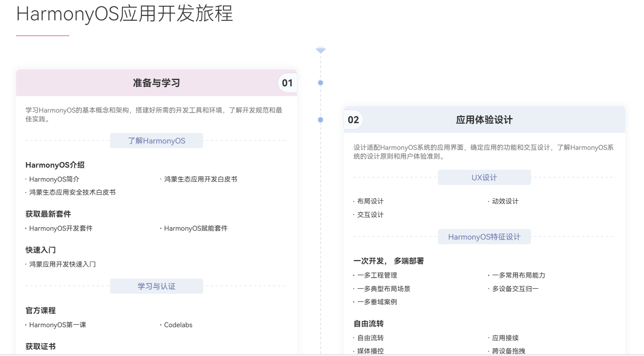Switch to the UX设计 section tab

pos(484,178)
